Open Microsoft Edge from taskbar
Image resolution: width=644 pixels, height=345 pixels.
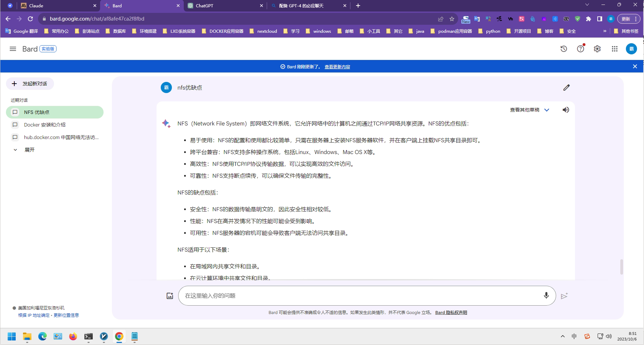click(42, 336)
